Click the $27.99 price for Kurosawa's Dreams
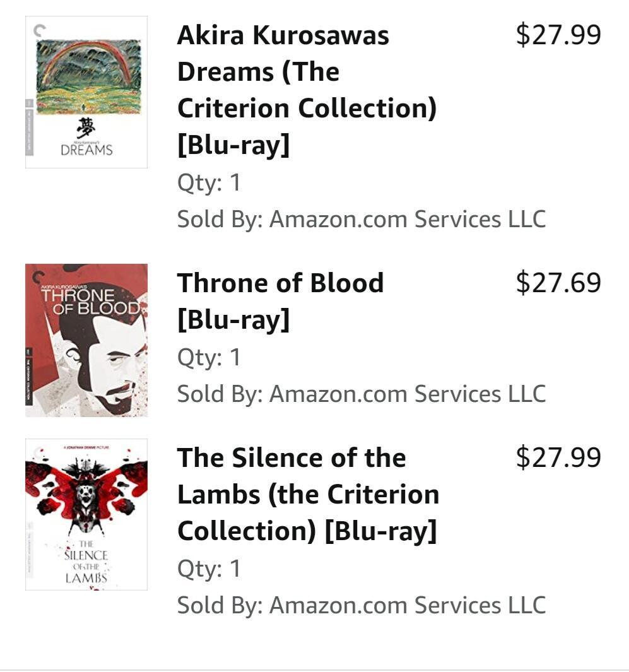The image size is (629, 672). click(x=558, y=34)
